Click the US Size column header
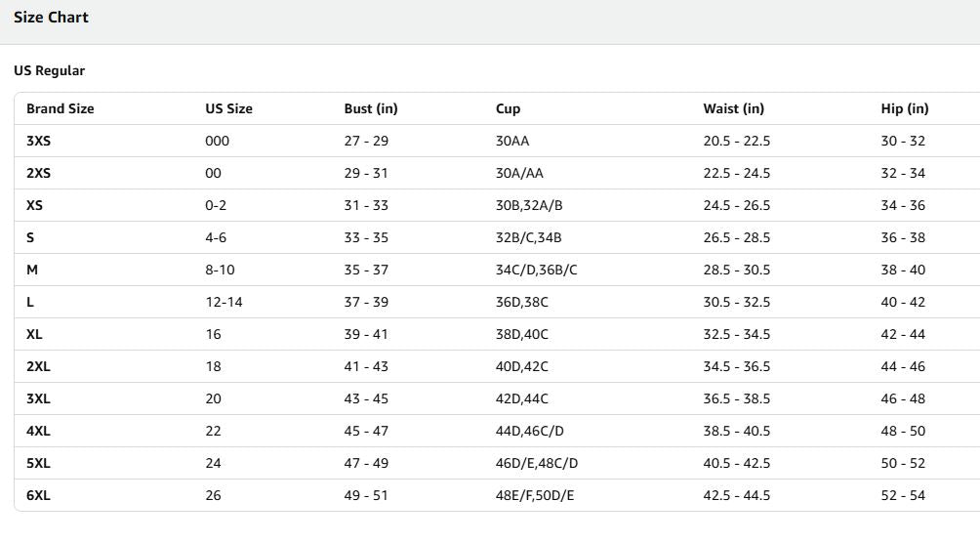This screenshot has height=543, width=980. coord(228,108)
